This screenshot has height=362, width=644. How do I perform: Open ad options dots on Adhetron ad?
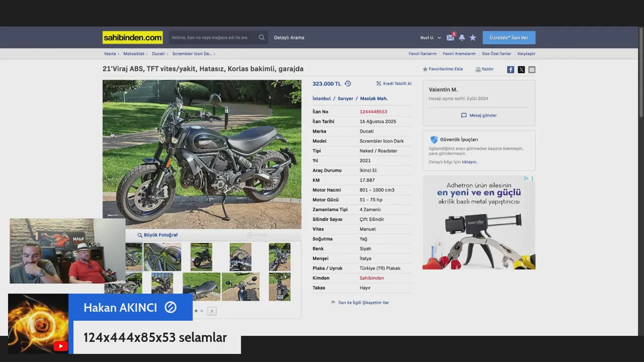click(x=532, y=178)
